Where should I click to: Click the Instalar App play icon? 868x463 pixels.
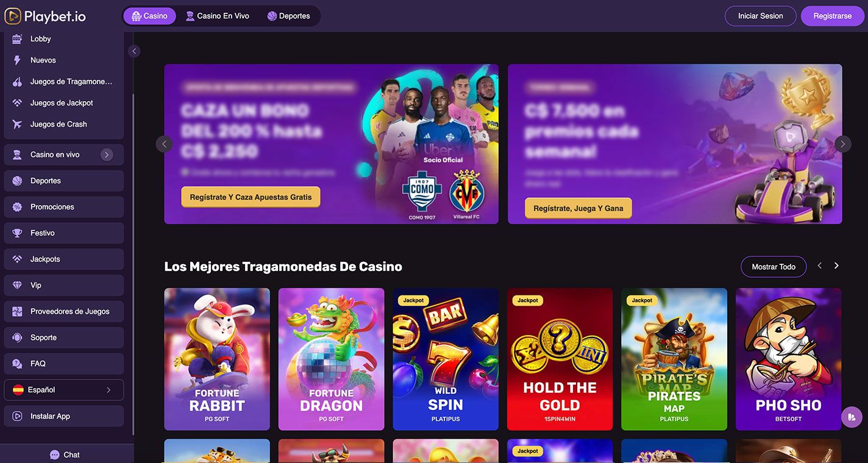18,416
